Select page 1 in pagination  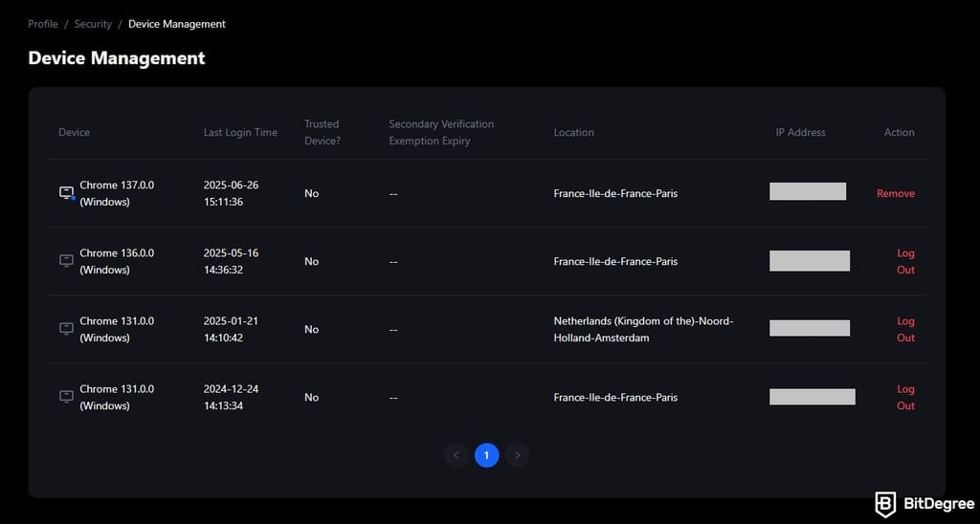(x=487, y=455)
